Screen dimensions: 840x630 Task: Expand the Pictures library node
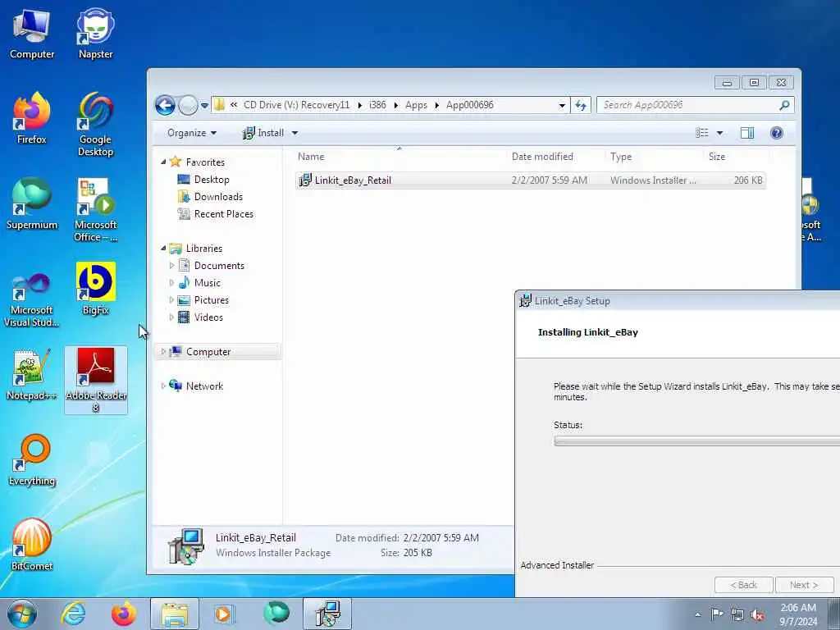coord(171,300)
